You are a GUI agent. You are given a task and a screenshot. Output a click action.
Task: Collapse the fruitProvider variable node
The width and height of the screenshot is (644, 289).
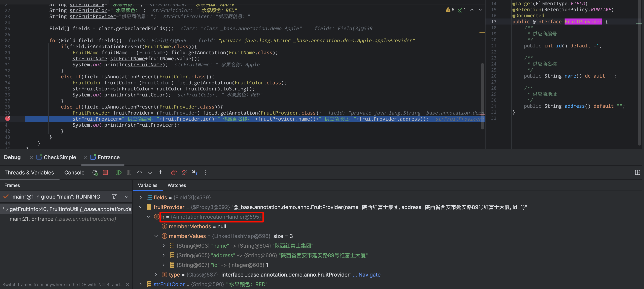tap(141, 207)
